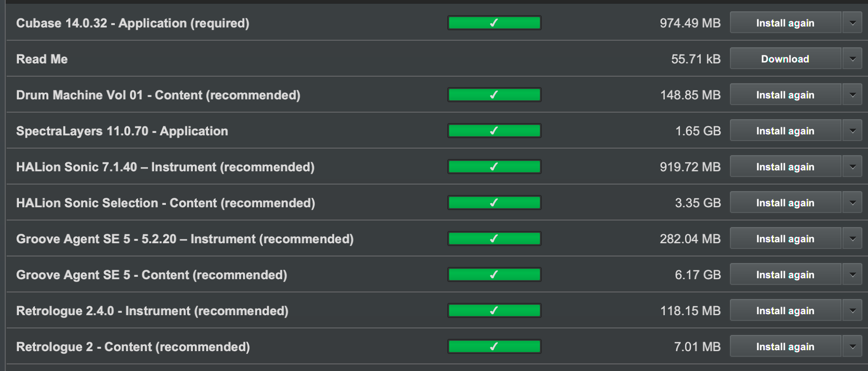Expand install options for SpectraLayers 11.0.70
The image size is (868, 371).
pos(852,131)
